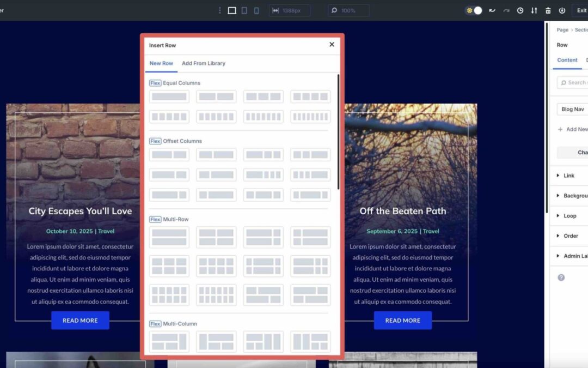Expand the Loop settings section
Image resolution: width=588 pixels, height=368 pixels.
click(x=569, y=216)
